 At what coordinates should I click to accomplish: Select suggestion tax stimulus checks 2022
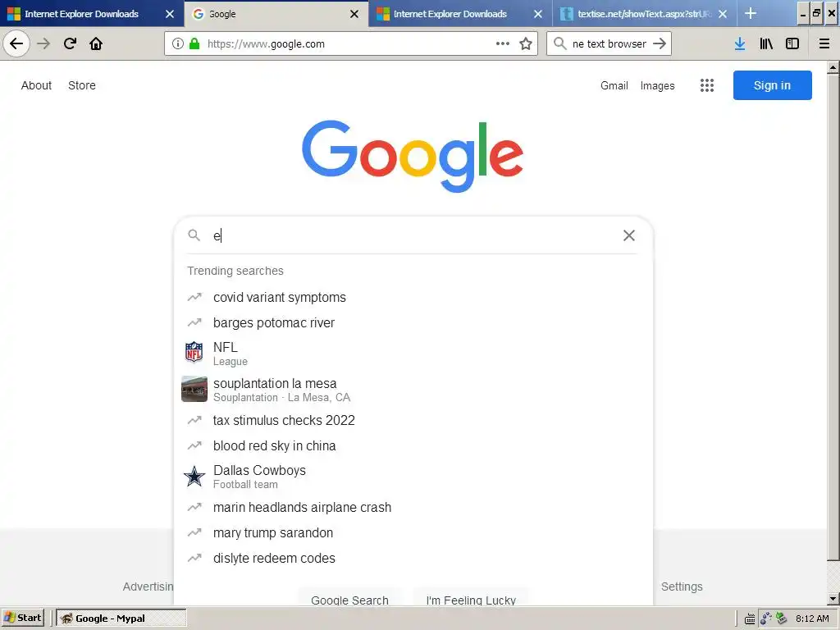413,421
